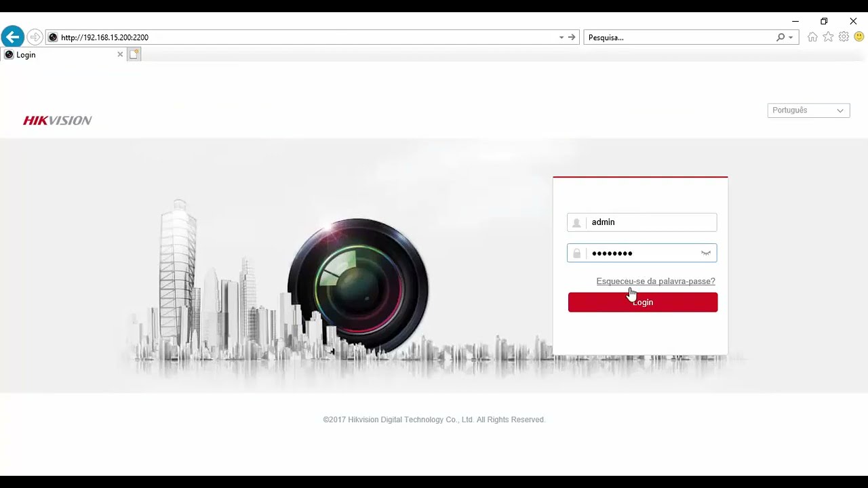Click 'Esqueceu-se da palavra-passe?' link

click(x=656, y=281)
